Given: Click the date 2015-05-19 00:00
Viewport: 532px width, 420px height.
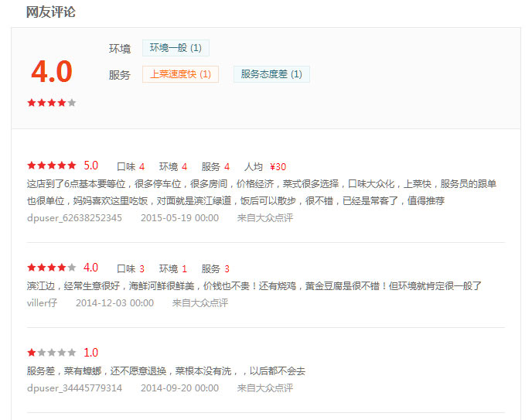Looking at the screenshot, I should click(180, 218).
